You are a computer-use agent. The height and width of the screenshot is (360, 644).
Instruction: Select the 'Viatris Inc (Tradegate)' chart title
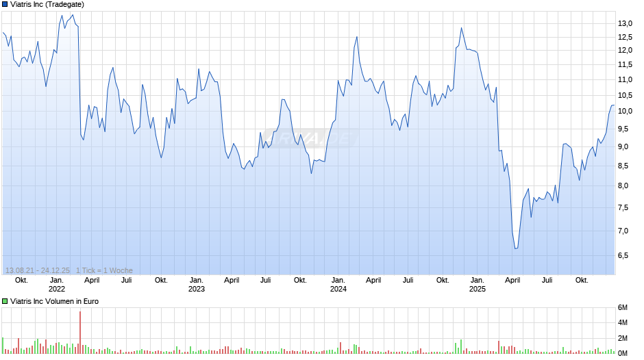click(47, 5)
